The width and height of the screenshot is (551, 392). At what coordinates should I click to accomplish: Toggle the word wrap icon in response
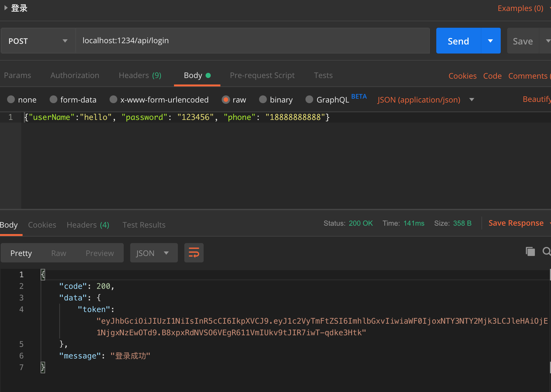coord(194,253)
